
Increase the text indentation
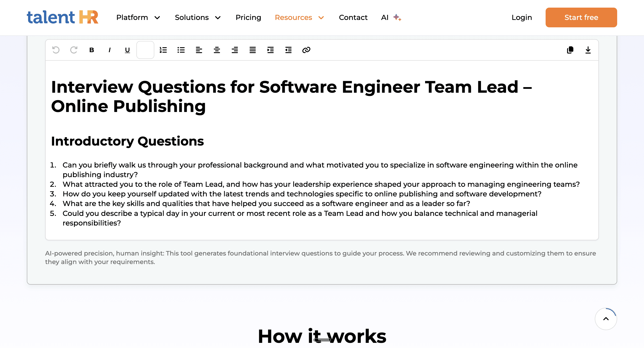pyautogui.click(x=270, y=50)
